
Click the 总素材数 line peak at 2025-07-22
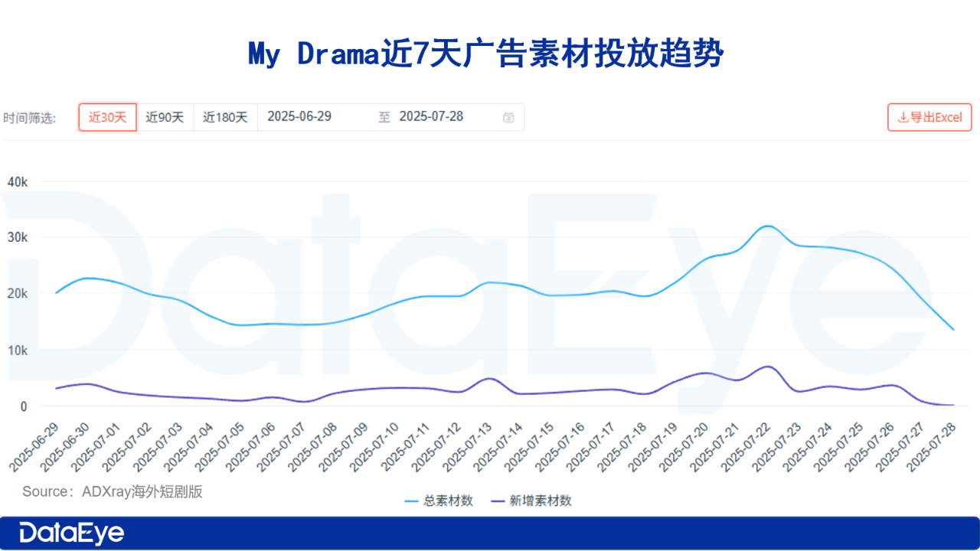tap(767, 226)
